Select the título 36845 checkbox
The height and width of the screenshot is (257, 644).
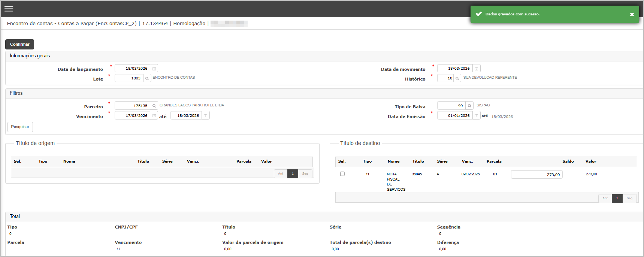342,174
